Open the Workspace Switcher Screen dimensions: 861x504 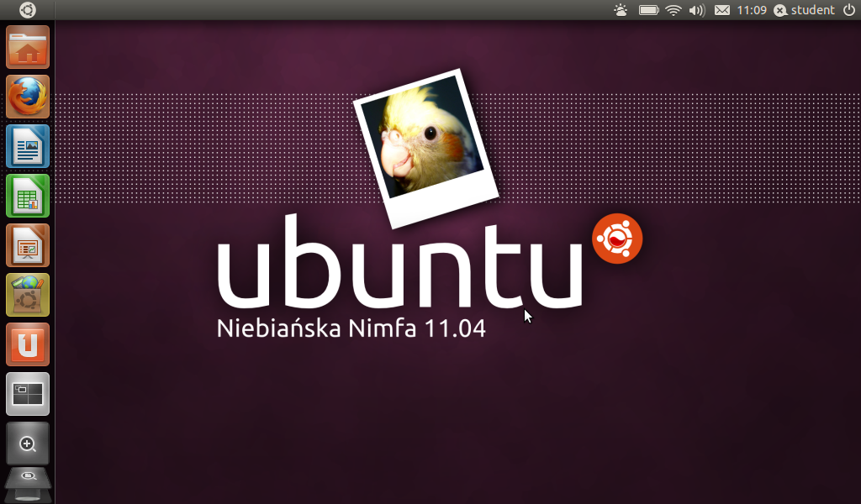[28, 394]
